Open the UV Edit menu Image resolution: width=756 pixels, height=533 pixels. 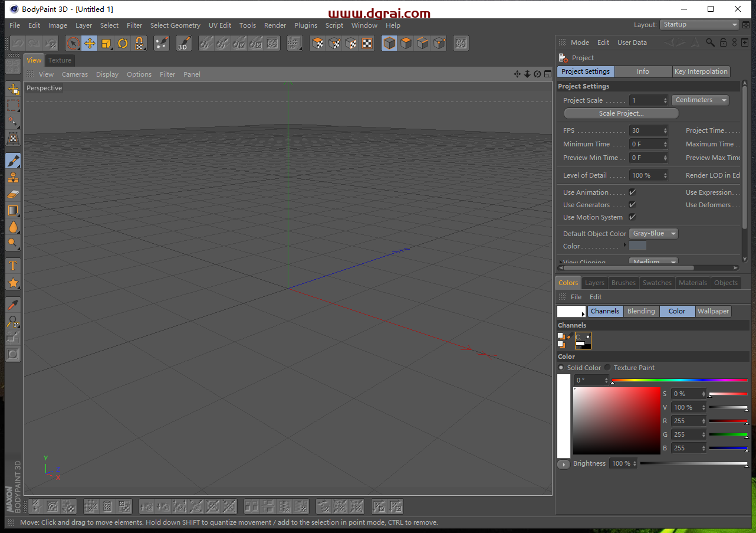[x=220, y=25]
